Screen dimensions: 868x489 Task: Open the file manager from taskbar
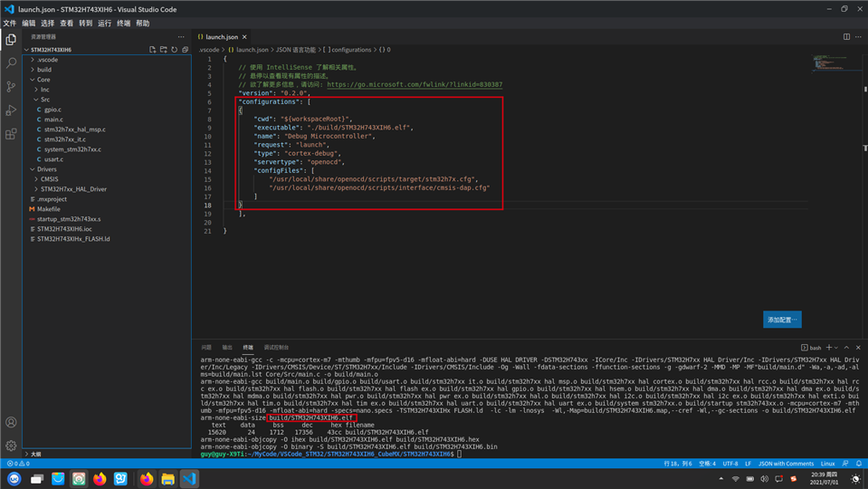point(167,478)
